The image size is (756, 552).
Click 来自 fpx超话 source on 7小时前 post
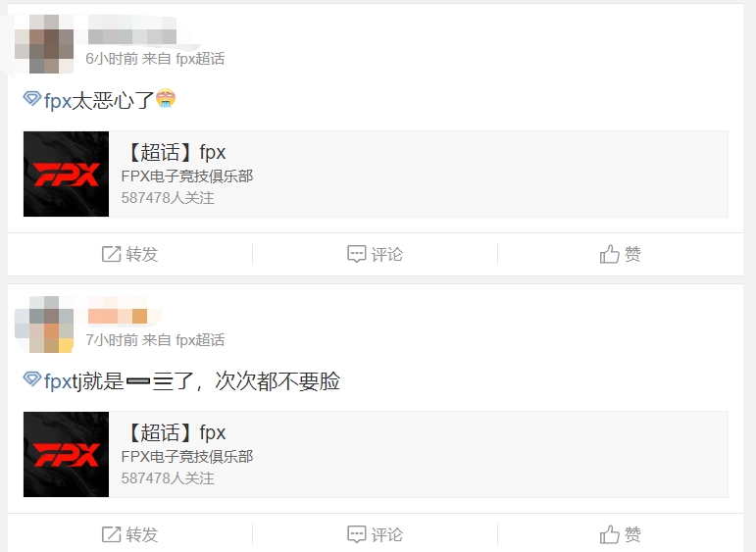183,340
